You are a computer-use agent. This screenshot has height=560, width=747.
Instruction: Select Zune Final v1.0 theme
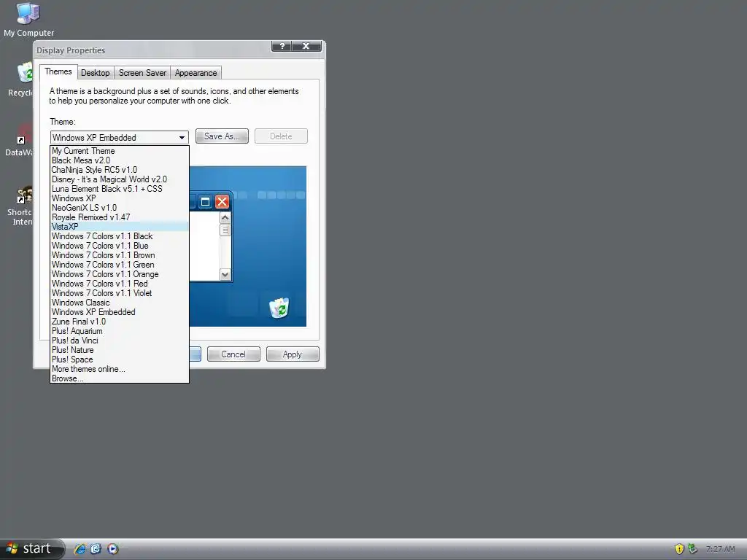pos(120,322)
